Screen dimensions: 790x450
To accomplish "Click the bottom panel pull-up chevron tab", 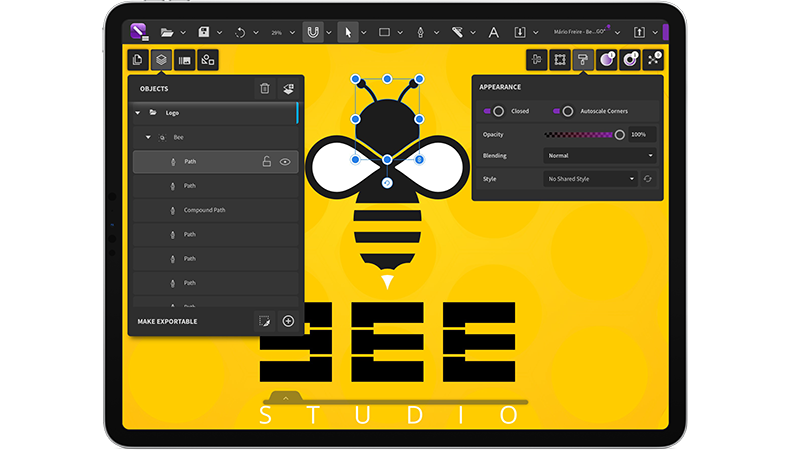I will coord(286,398).
